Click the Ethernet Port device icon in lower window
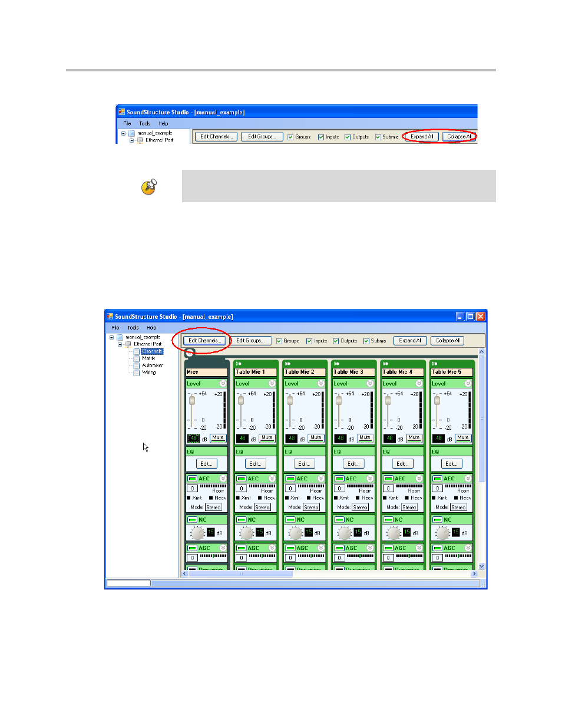The width and height of the screenshot is (562, 728). click(128, 344)
